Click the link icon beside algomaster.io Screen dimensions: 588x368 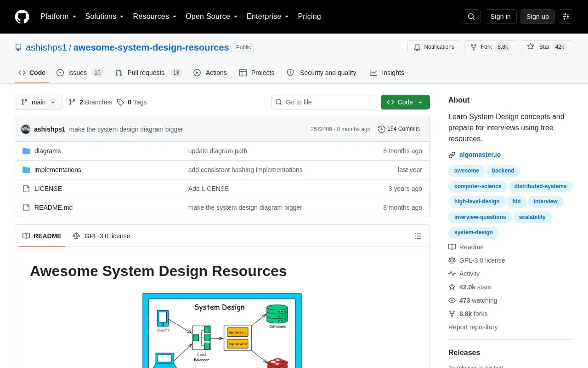pyautogui.click(x=452, y=155)
